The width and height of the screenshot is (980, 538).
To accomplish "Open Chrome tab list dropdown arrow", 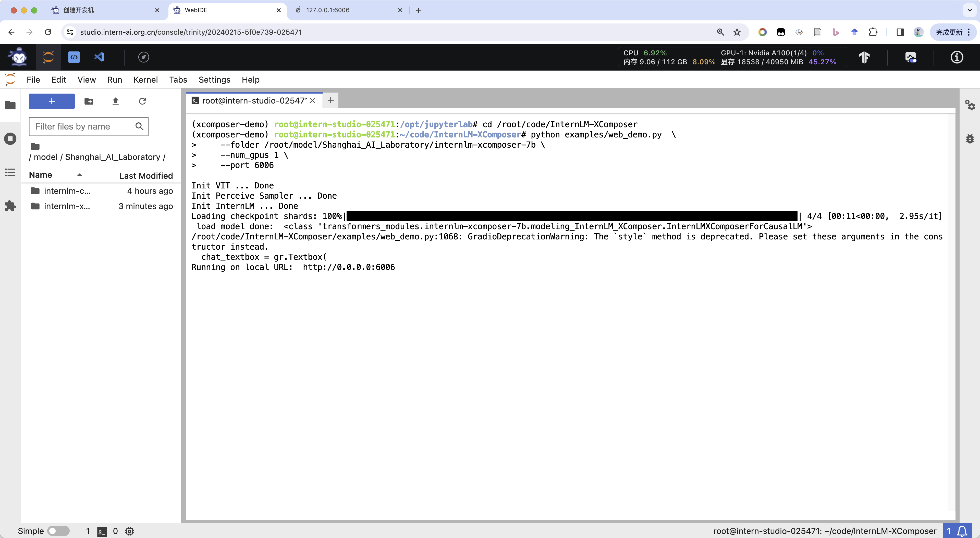I will coord(969,10).
